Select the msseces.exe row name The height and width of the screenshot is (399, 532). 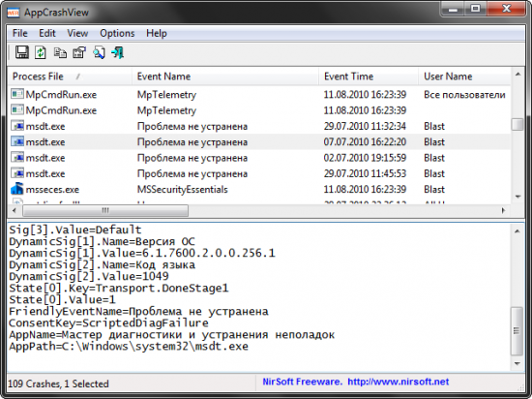52,190
